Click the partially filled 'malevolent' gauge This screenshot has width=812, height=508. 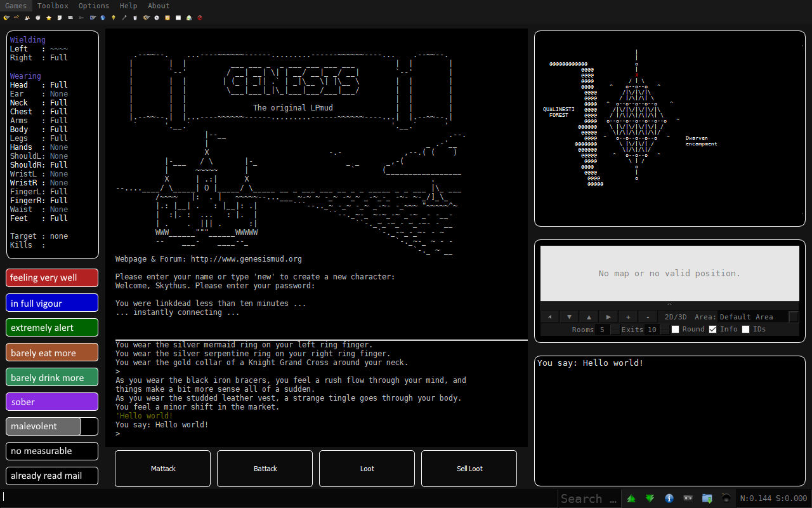(52, 426)
